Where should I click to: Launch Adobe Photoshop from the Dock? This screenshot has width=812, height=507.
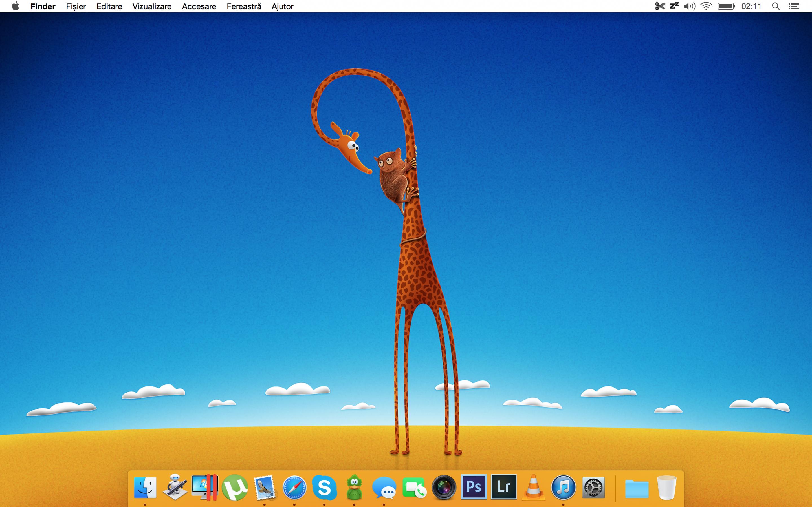pyautogui.click(x=474, y=486)
